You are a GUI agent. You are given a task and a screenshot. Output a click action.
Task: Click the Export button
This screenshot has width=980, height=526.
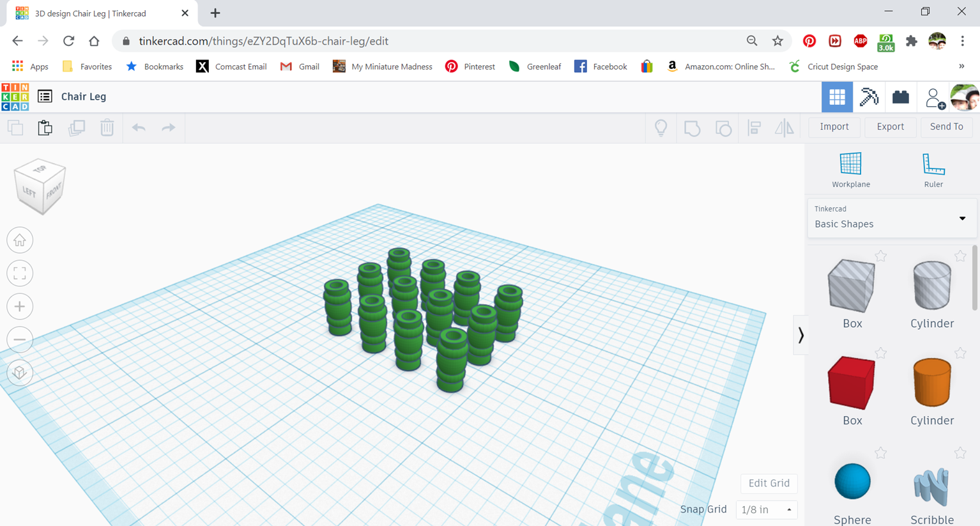(890, 127)
